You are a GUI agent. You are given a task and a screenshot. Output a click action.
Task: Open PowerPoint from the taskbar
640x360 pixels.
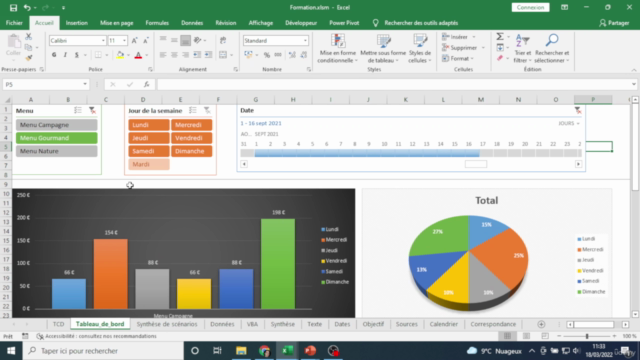pyautogui.click(x=310, y=351)
